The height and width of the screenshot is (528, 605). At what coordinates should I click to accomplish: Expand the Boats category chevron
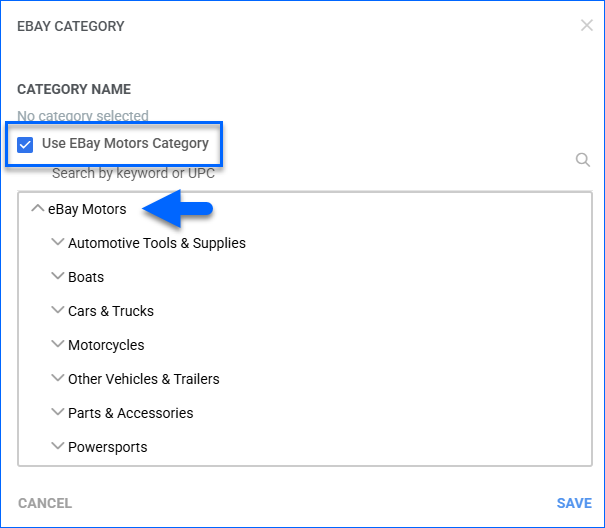tap(57, 276)
